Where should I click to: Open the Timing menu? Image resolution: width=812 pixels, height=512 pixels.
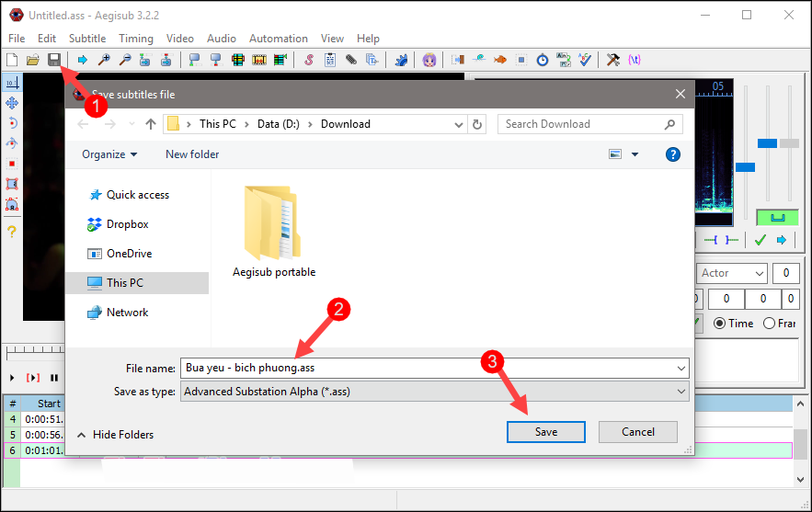coord(136,39)
